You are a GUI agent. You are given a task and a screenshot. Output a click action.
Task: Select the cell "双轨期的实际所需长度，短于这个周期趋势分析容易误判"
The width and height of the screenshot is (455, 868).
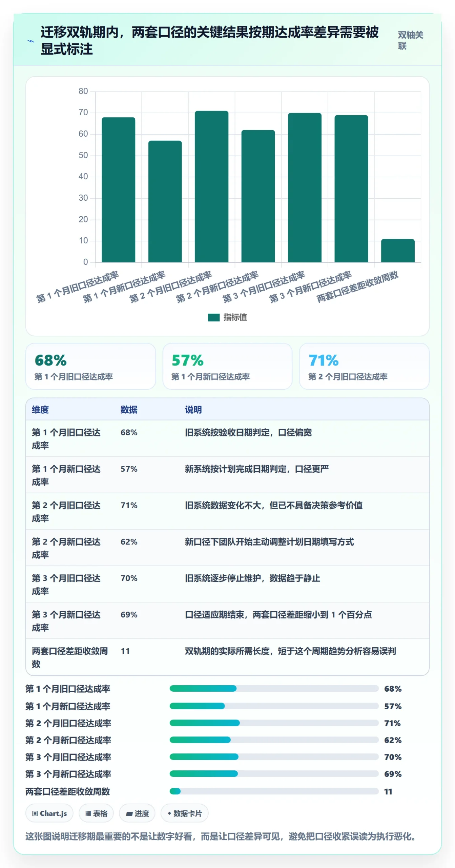[x=290, y=651]
